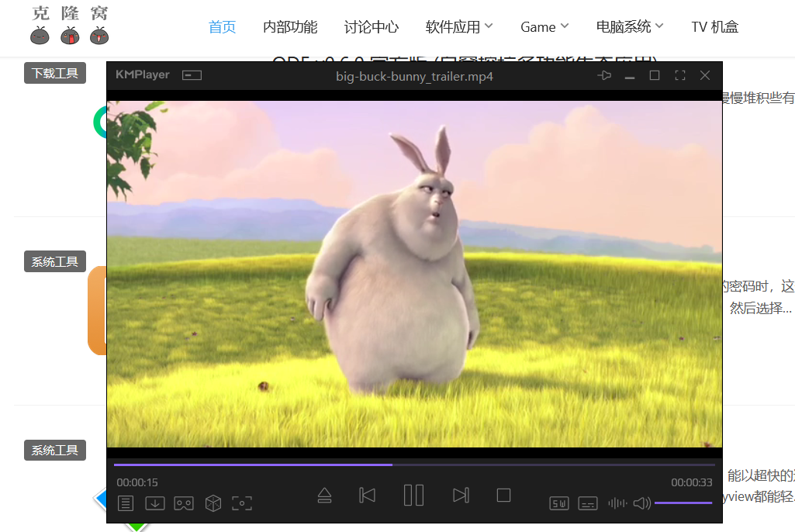This screenshot has height=532, width=795.
Task: Open the 内部功能 menu item
Action: pyautogui.click(x=290, y=27)
